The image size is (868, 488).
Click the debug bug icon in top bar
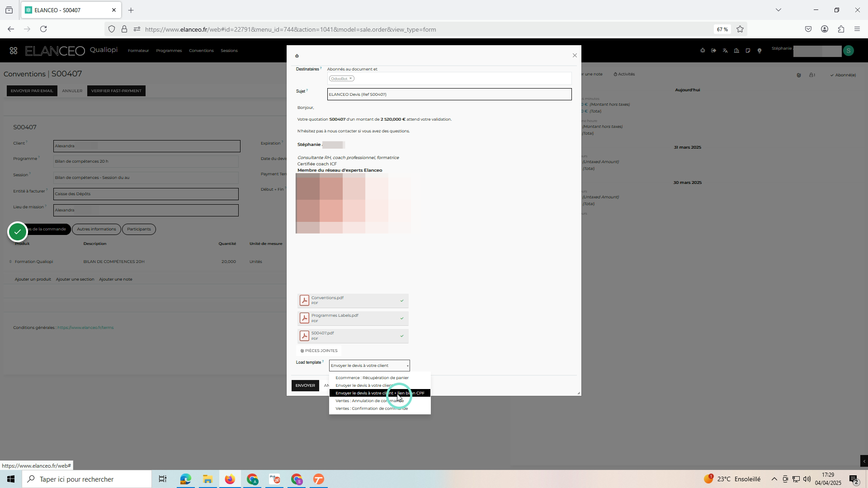[703, 51]
